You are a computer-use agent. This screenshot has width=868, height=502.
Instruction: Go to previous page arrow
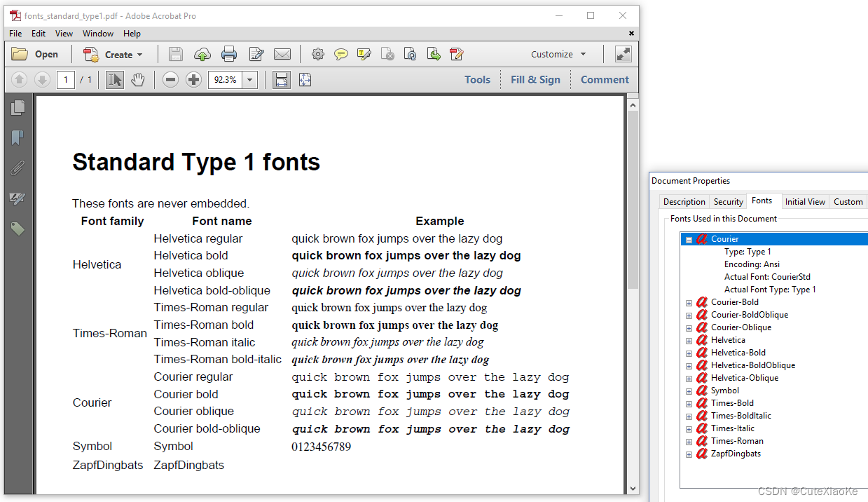click(20, 80)
